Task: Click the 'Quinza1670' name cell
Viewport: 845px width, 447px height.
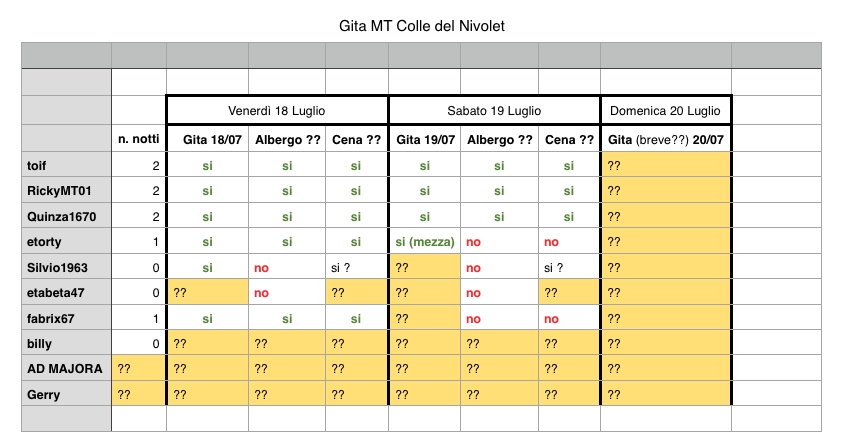Action: point(67,216)
